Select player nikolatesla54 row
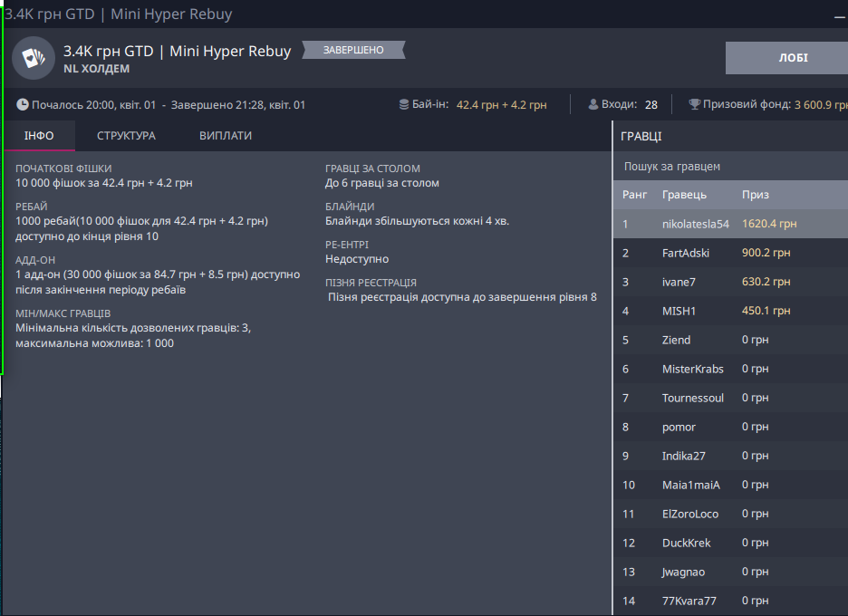 pyautogui.click(x=730, y=224)
